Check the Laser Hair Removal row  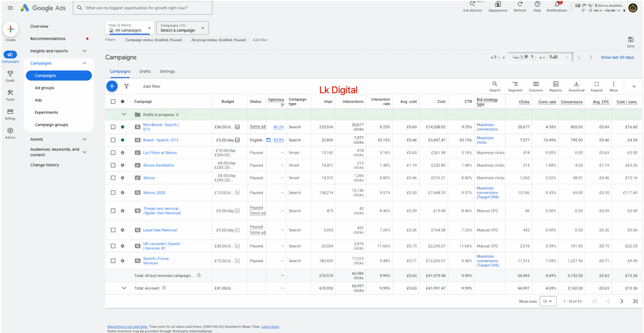pyautogui.click(x=113, y=230)
